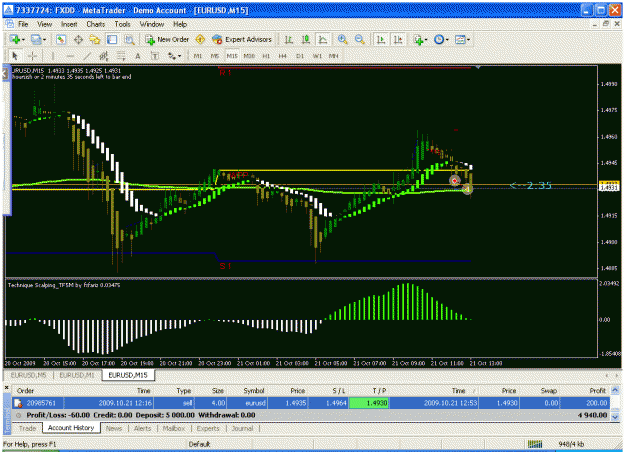
Task: Toggle the Terminal window icon
Action: [x=112, y=39]
